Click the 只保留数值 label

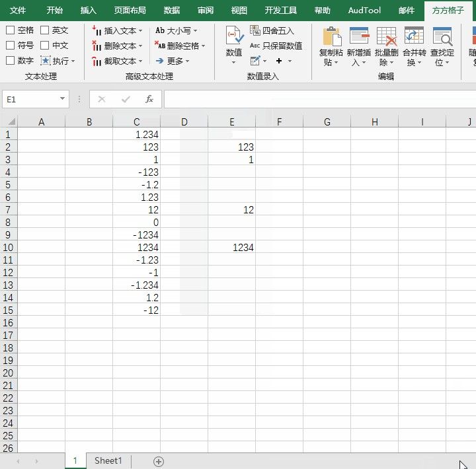pyautogui.click(x=282, y=46)
